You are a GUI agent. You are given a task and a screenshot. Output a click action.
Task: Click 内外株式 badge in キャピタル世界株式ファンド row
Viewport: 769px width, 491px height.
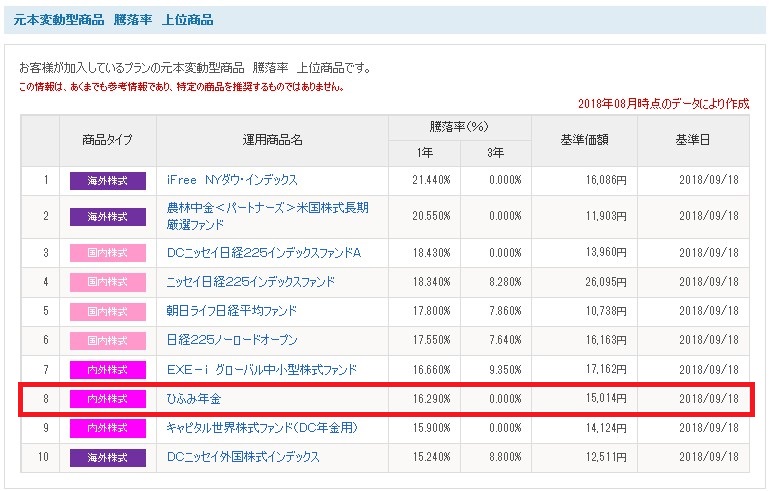click(108, 428)
